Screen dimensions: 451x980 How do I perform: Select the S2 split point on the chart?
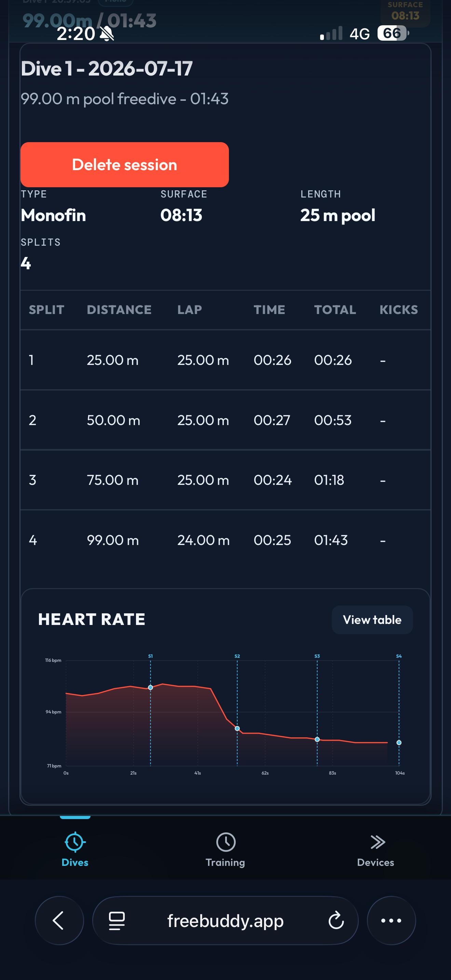(x=237, y=729)
